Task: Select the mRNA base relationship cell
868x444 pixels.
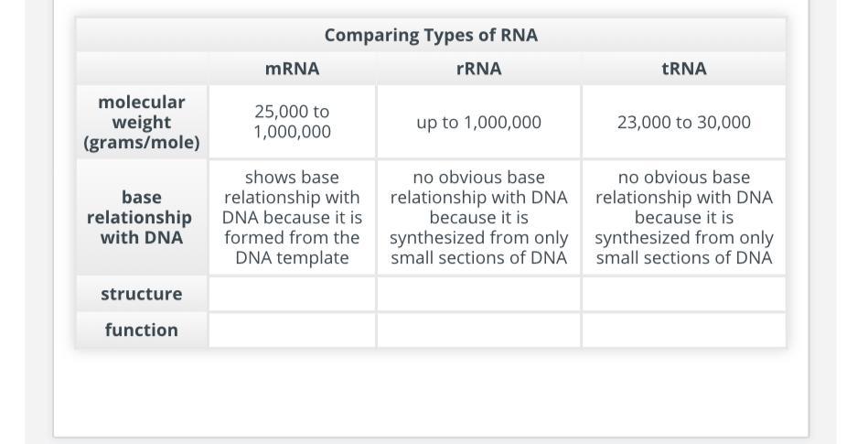Action: [x=292, y=218]
